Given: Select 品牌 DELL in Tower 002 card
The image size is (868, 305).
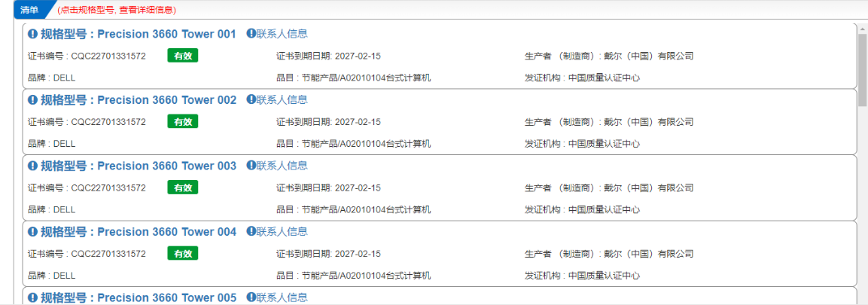Looking at the screenshot, I should [51, 144].
